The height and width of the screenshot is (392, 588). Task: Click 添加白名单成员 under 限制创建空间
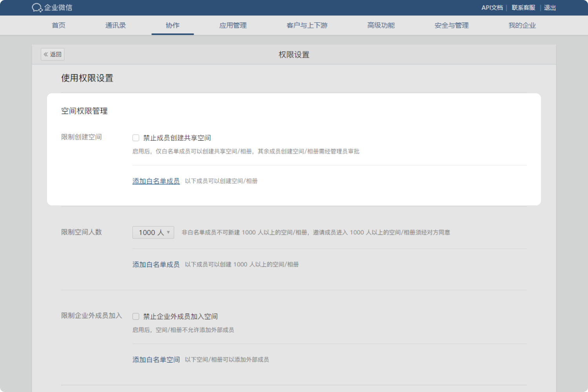tap(156, 181)
